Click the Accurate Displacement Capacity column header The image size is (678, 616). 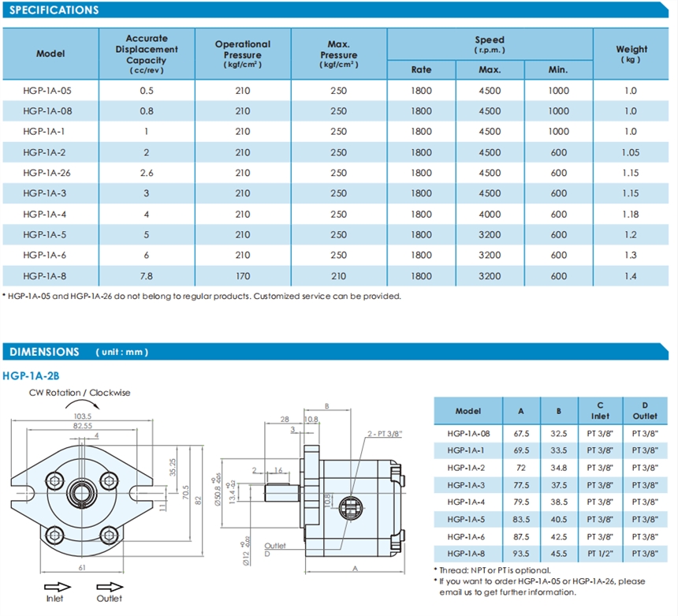[146, 54]
